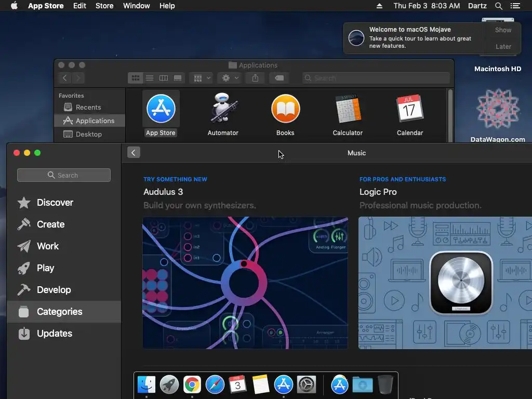Click Finder back navigation arrow
Image resolution: width=532 pixels, height=399 pixels.
(65, 78)
